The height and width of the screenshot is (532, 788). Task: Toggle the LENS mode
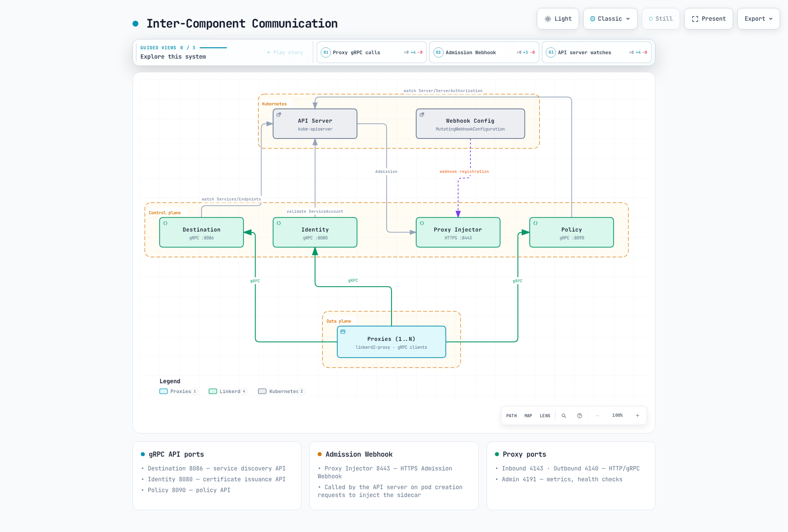pos(545,416)
